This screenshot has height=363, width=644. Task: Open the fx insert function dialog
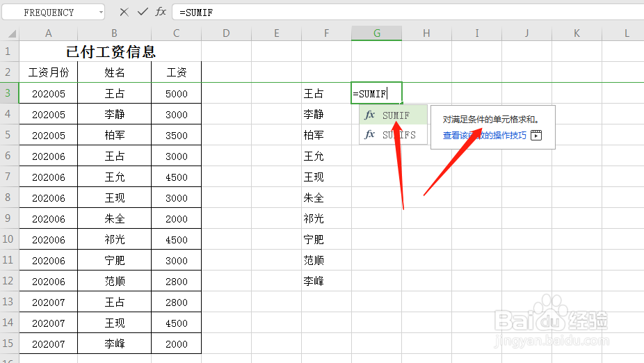pyautogui.click(x=161, y=12)
